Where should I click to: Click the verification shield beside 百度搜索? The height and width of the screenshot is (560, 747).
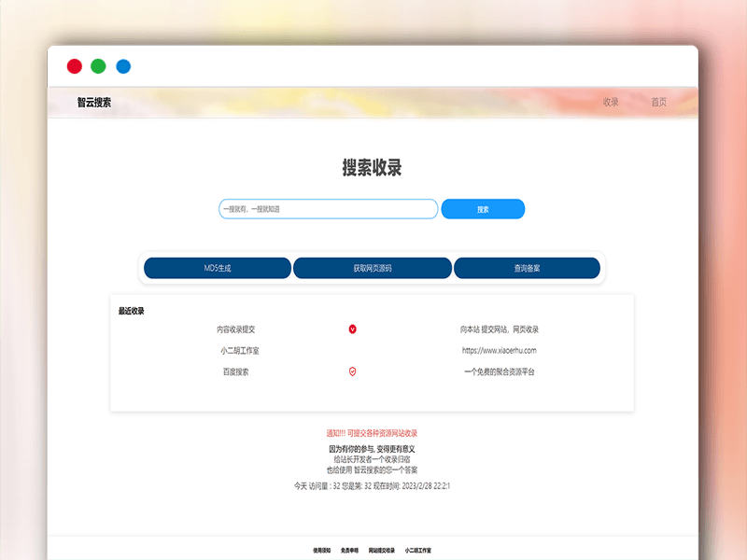point(352,372)
